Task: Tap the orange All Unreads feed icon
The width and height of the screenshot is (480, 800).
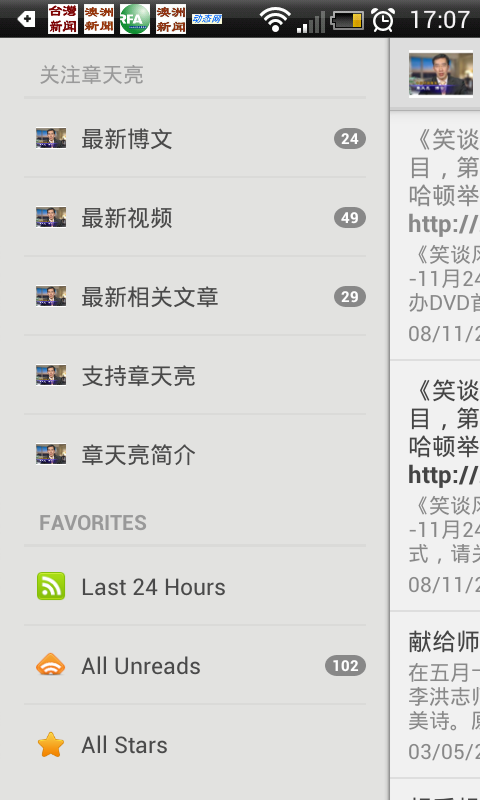Action: click(x=50, y=665)
